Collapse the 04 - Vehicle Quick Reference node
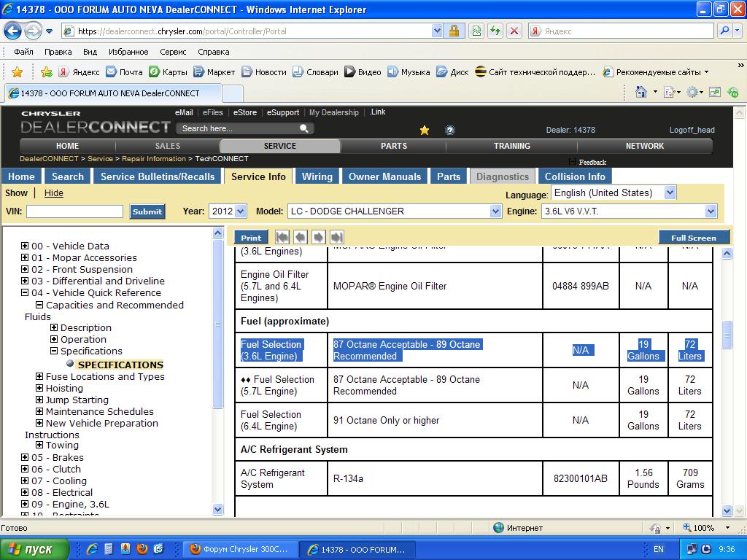Image resolution: width=747 pixels, height=560 pixels. [x=25, y=292]
